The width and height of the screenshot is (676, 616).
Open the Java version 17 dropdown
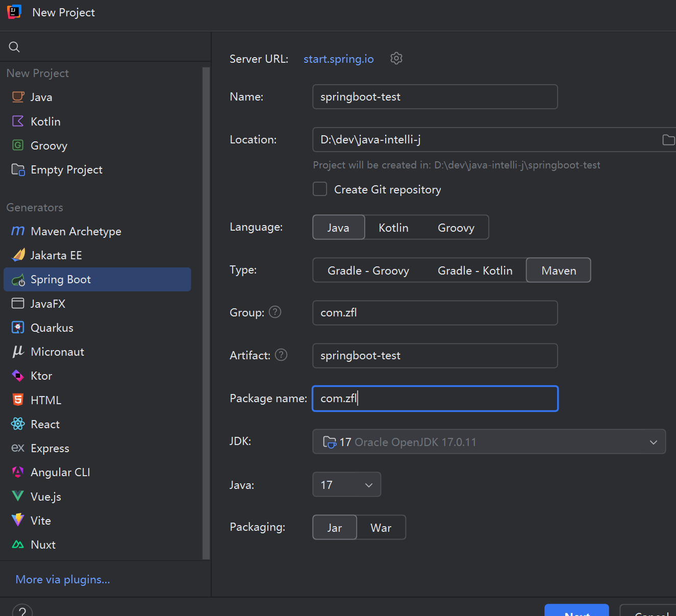point(347,484)
